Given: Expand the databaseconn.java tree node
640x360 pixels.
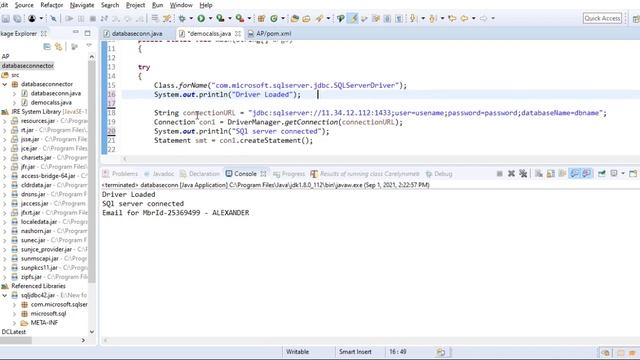Looking at the screenshot, I should (x=14, y=93).
